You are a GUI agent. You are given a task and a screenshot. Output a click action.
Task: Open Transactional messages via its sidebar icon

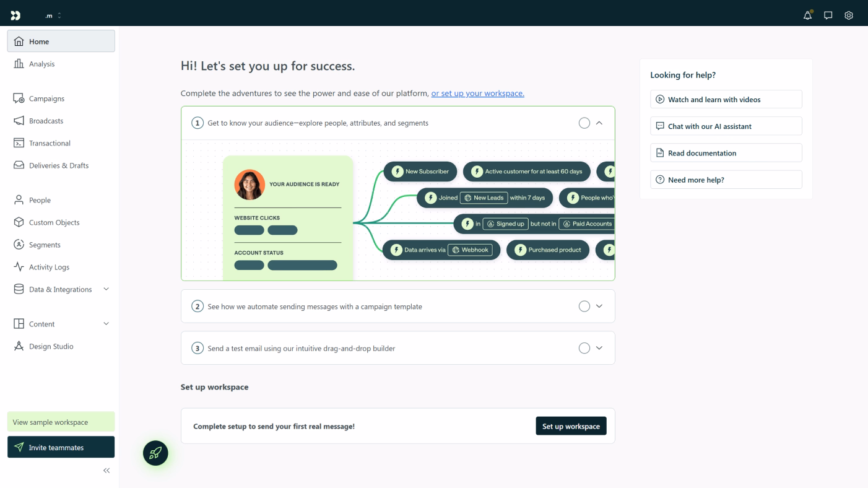click(19, 143)
